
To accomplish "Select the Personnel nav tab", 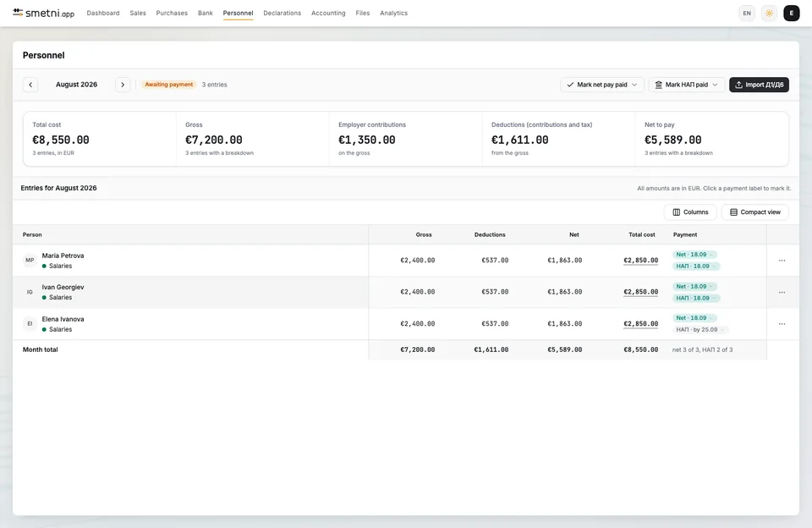I will 239,13.
